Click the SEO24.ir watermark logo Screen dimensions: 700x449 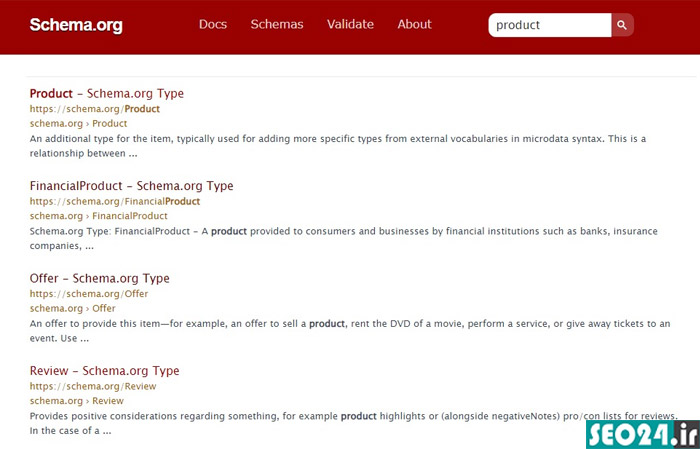click(x=643, y=434)
